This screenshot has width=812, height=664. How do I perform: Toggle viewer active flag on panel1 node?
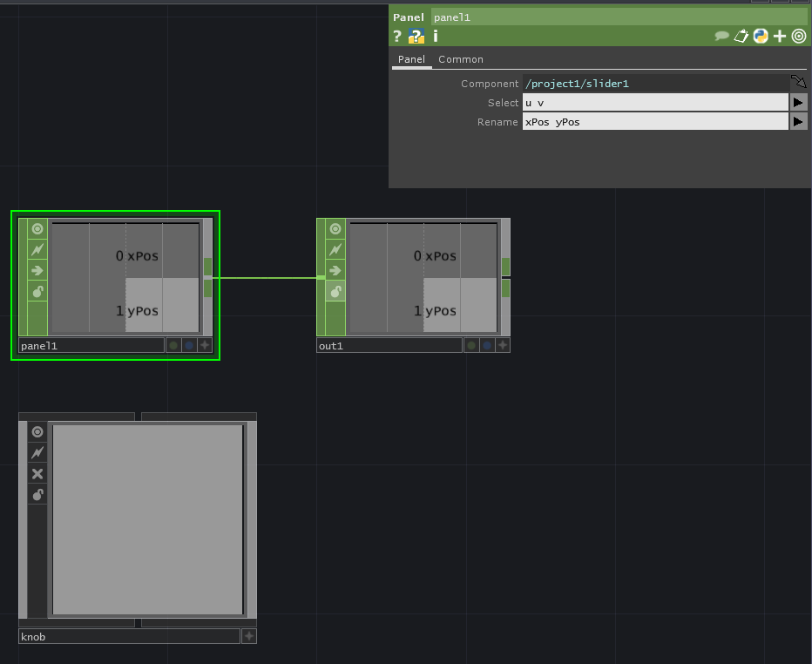point(37,229)
